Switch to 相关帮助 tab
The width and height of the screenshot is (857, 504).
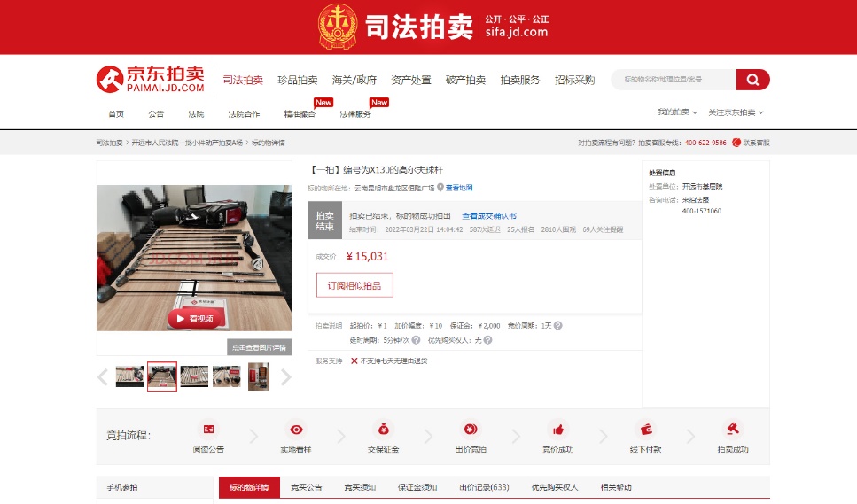pos(616,487)
